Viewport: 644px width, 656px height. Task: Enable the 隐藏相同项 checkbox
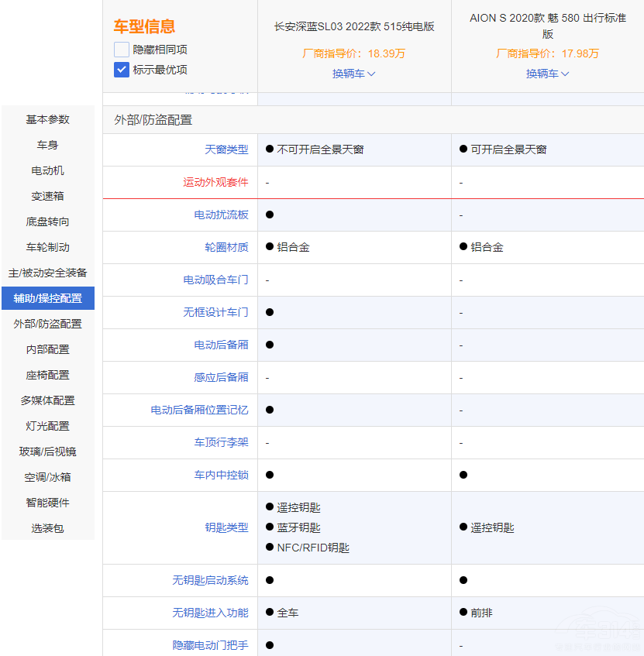pos(121,48)
